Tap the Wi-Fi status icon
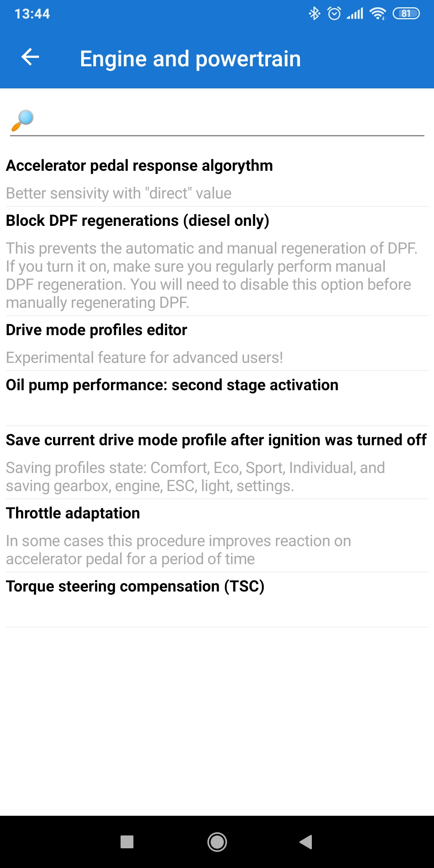Viewport: 434px width, 868px height. [x=378, y=14]
